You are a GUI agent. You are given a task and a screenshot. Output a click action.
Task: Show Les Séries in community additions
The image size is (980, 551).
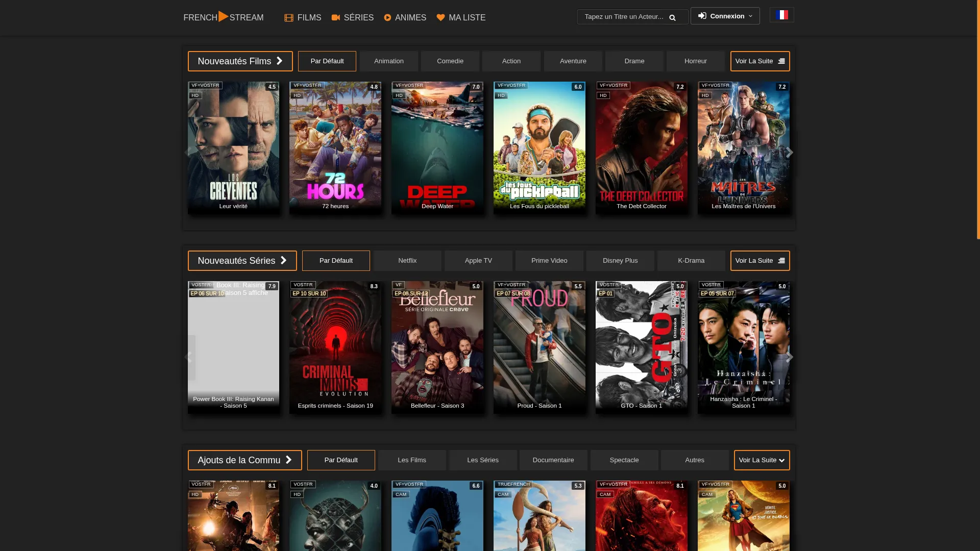click(x=483, y=460)
